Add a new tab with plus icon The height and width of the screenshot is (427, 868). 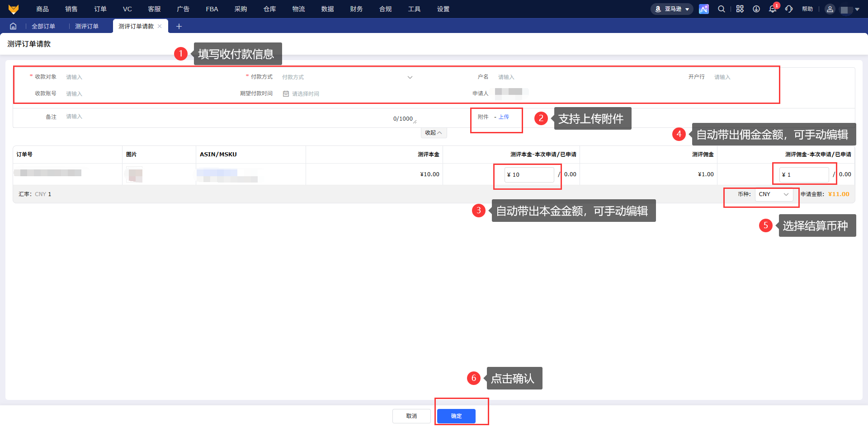point(179,26)
